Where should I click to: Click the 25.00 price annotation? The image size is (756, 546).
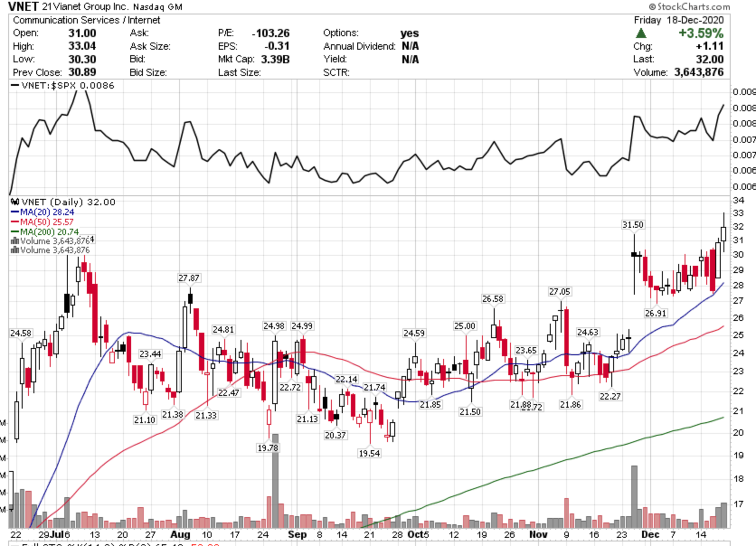click(465, 326)
